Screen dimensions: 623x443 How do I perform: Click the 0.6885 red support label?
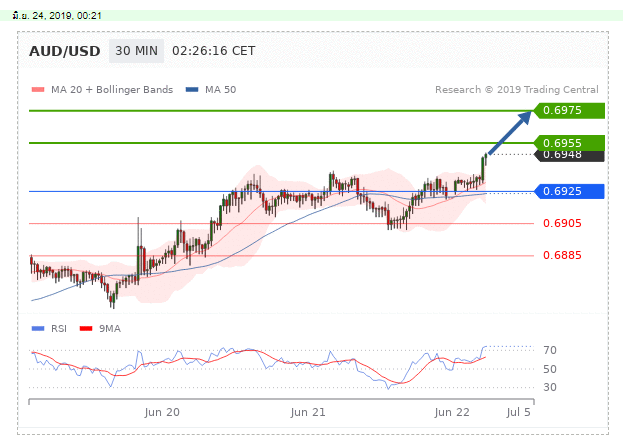(x=562, y=255)
